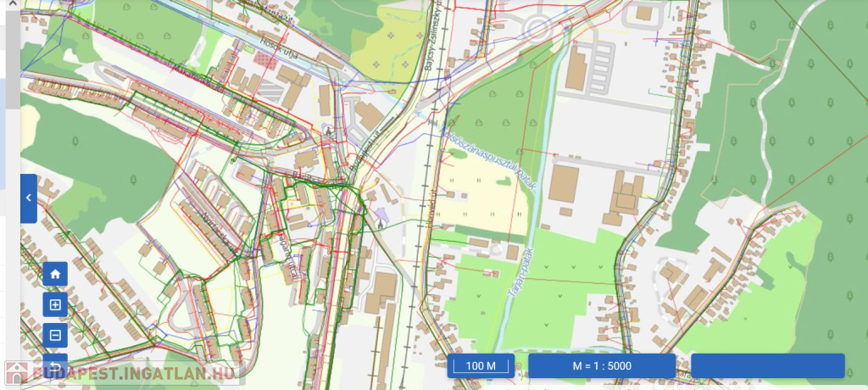The height and width of the screenshot is (390, 868).
Task: Click the roundabout symbol on the map
Action: pos(536,26)
